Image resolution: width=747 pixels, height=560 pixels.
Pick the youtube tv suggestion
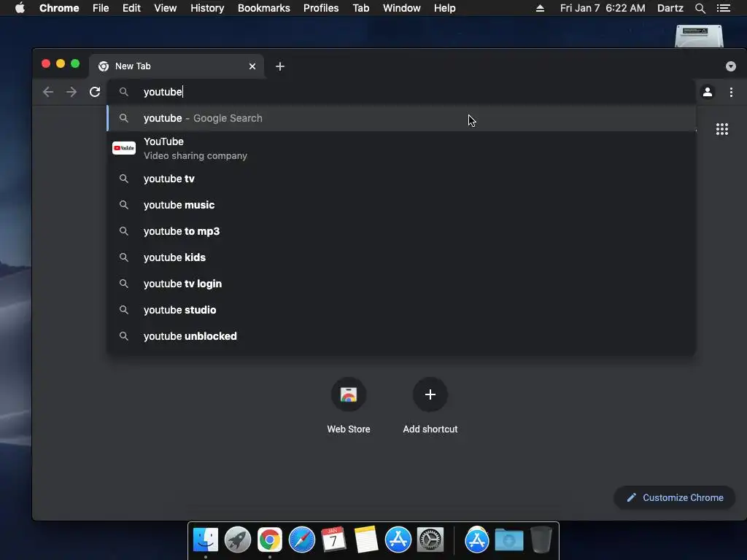[x=401, y=179]
